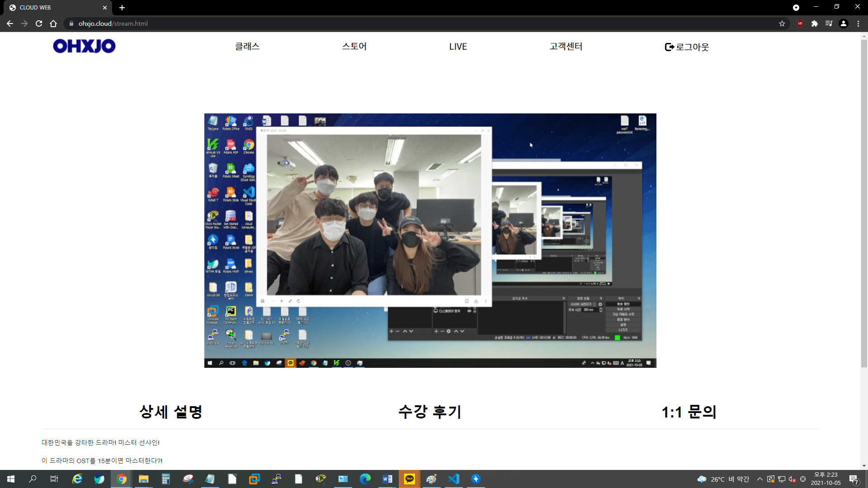The width and height of the screenshot is (868, 488).
Task: Open the Extensions puzzle icon
Action: pos(815,23)
